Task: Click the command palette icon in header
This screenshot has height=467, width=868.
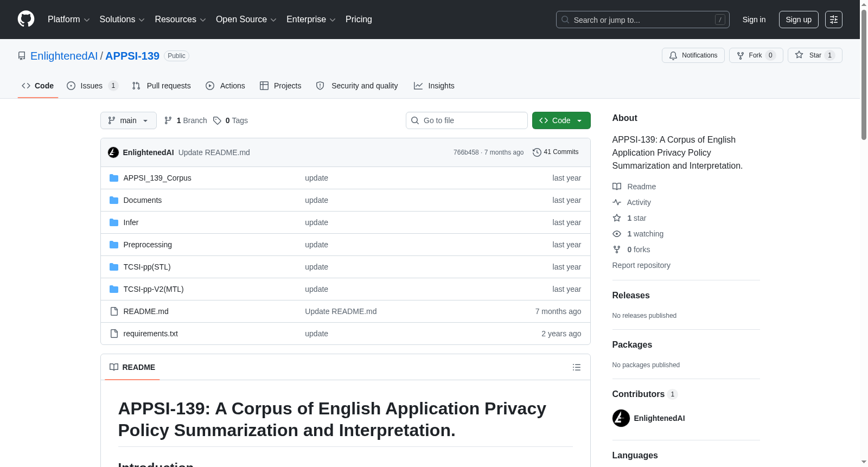Action: coord(833,20)
